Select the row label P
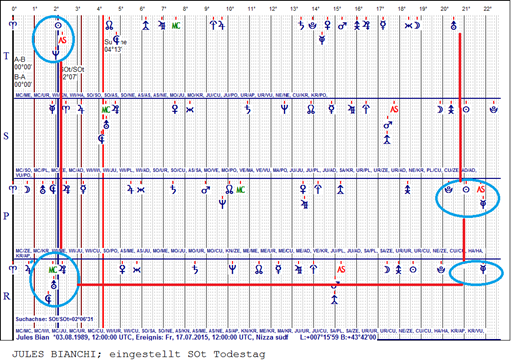This screenshot has width=516, height=362. [x=6, y=216]
